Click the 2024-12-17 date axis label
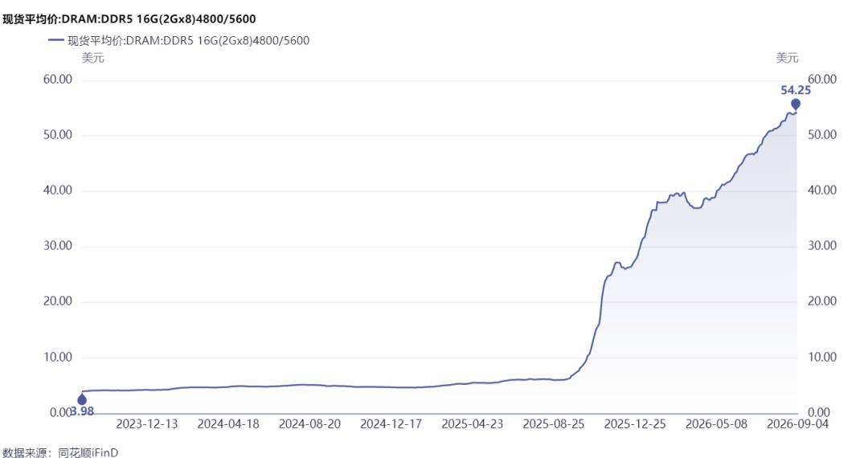Image resolution: width=868 pixels, height=458 pixels. (x=391, y=424)
